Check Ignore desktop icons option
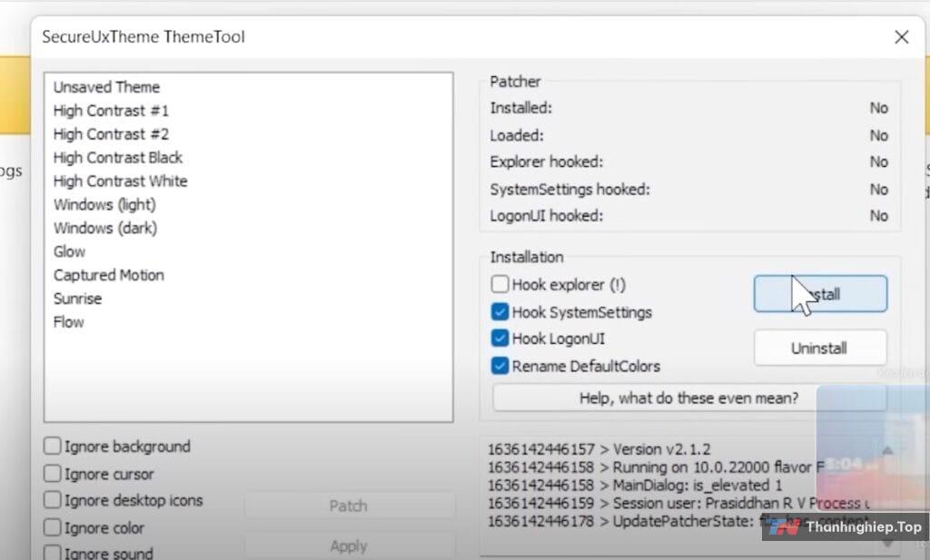 53,501
